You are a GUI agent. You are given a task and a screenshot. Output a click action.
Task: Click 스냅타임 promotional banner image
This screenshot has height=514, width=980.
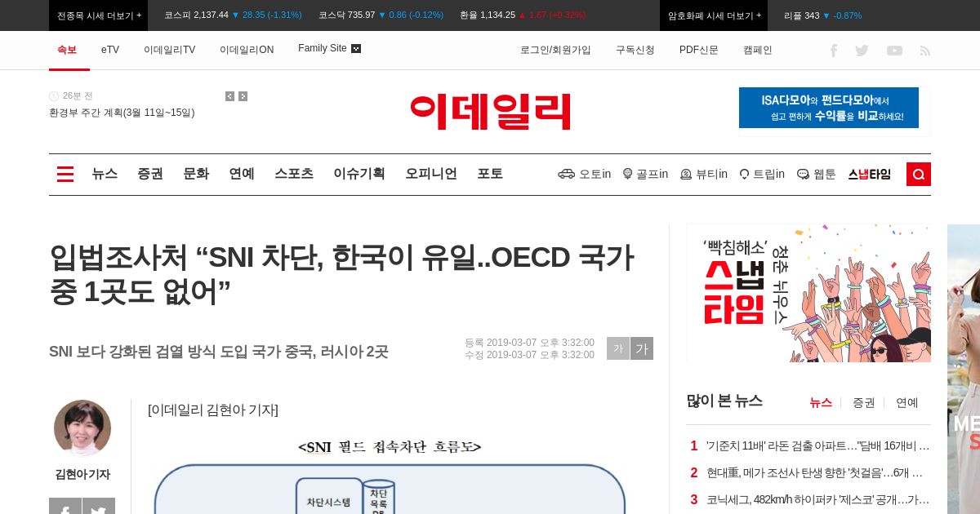point(808,293)
